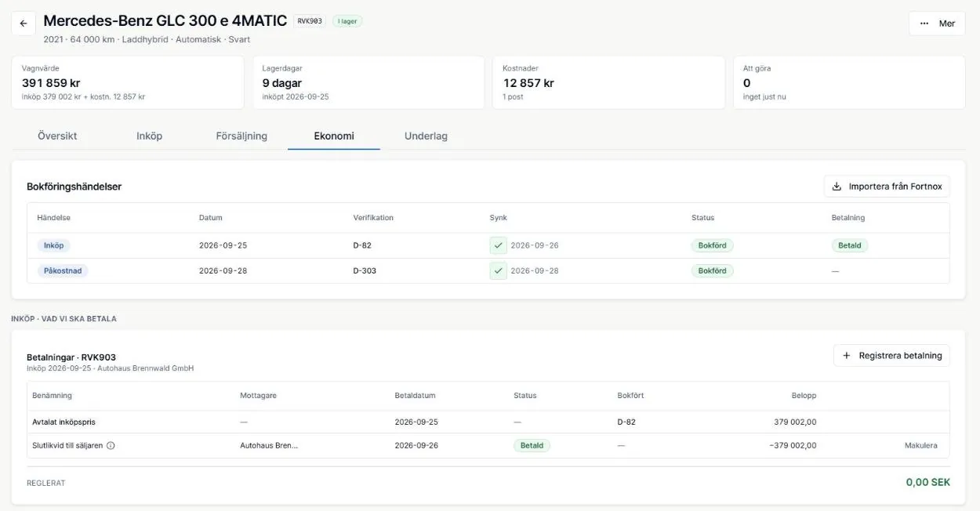980x511 pixels.
Task: Open the Inköp tab
Action: pos(149,136)
